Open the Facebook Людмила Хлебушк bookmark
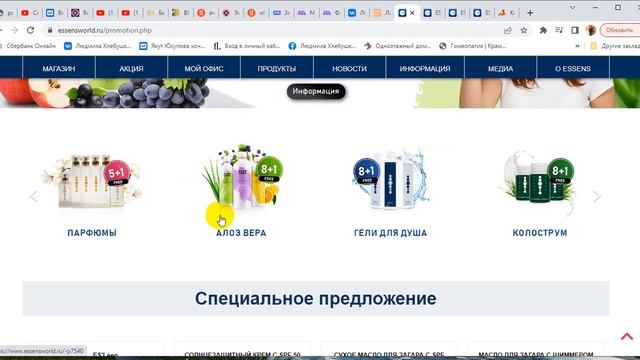Screen dimensions: 640x360 click(x=322, y=46)
